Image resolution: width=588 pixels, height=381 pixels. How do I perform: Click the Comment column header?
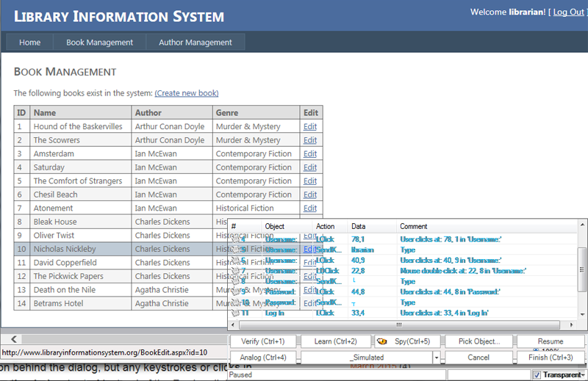coord(413,226)
